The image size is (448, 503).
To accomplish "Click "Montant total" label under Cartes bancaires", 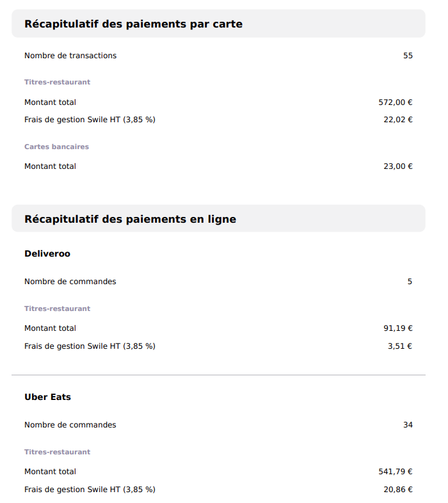I will 50,166.
